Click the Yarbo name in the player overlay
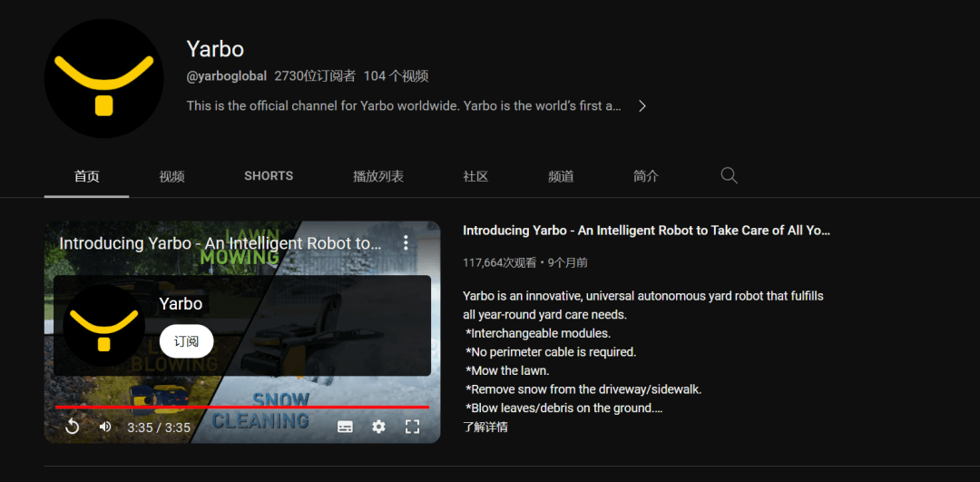 181,304
